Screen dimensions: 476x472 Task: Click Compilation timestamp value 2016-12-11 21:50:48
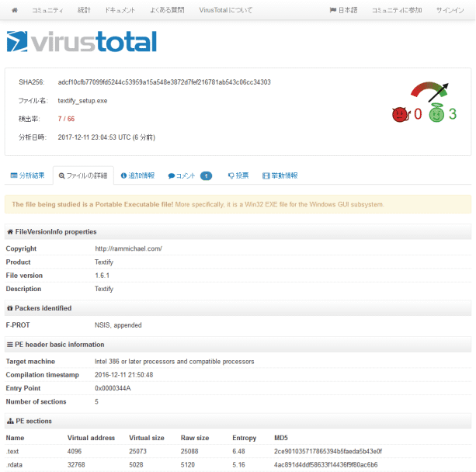[x=124, y=375]
